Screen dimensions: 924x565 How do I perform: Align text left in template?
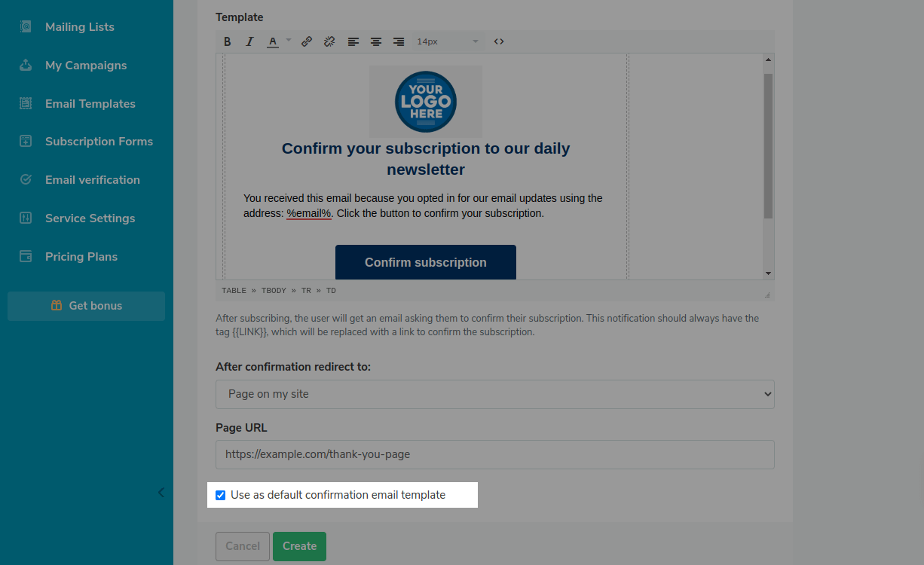353,41
